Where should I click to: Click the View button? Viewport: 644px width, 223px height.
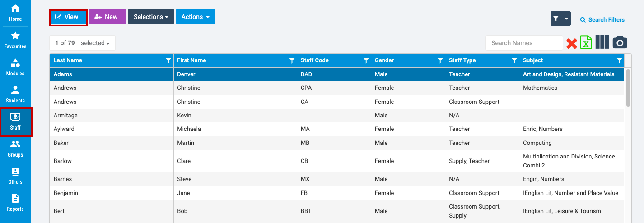coord(68,17)
